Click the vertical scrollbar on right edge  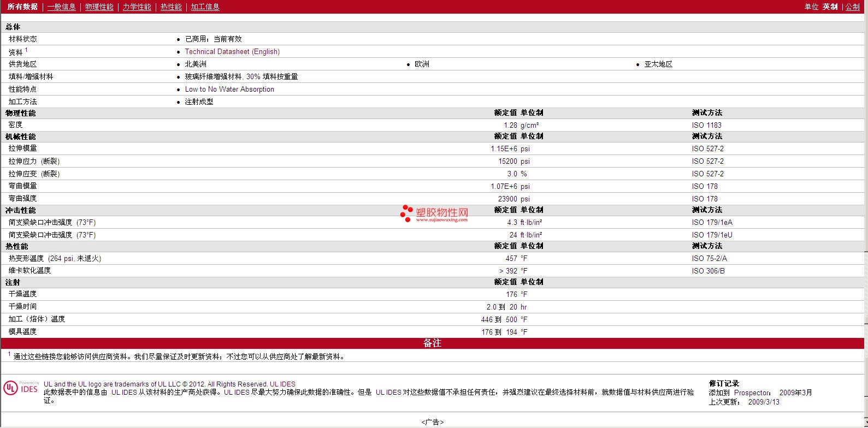(865, 214)
